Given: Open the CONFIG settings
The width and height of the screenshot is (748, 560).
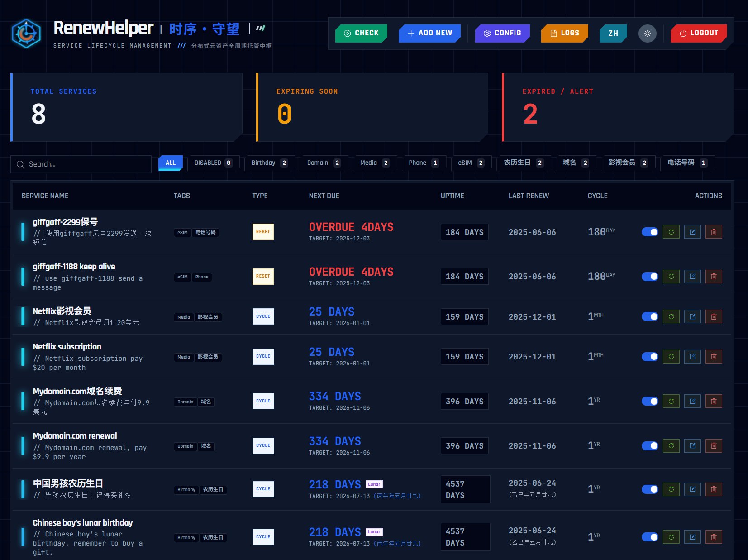Looking at the screenshot, I should (502, 34).
